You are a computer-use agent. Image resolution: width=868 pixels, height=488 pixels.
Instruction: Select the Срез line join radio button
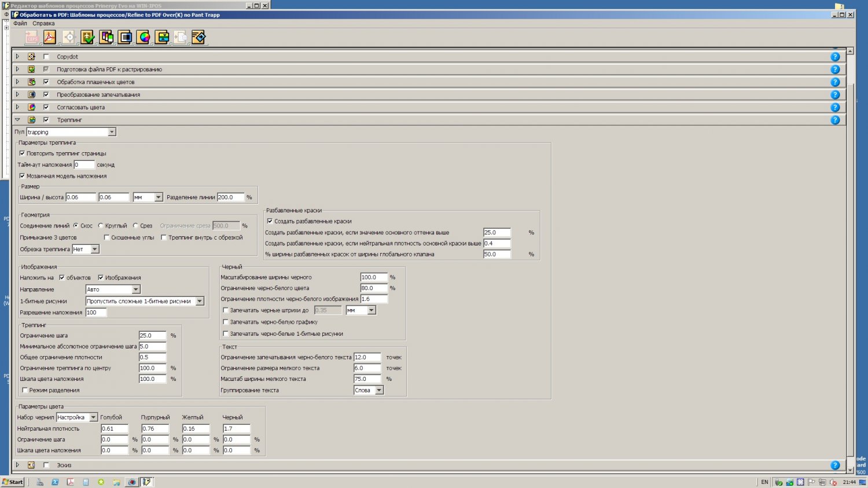point(135,226)
